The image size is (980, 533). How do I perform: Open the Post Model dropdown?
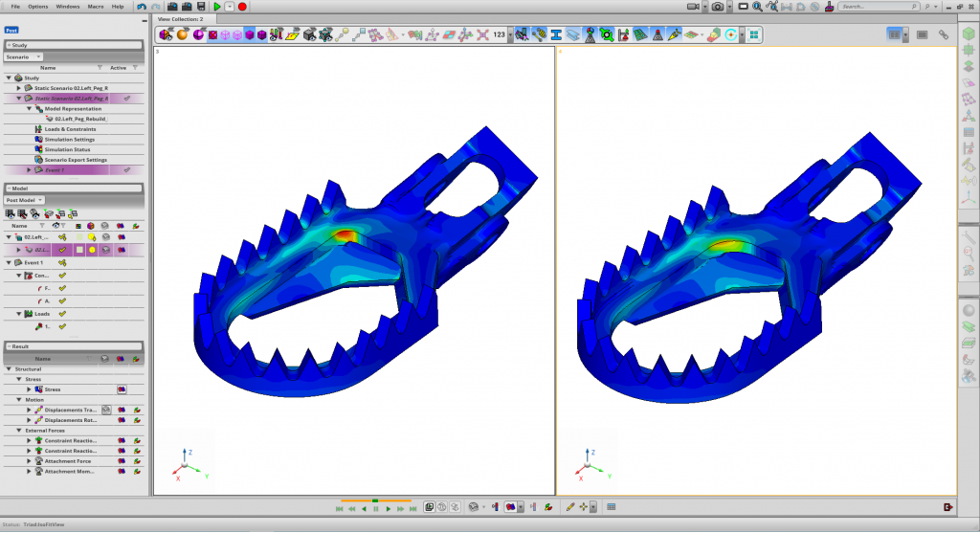(x=26, y=200)
